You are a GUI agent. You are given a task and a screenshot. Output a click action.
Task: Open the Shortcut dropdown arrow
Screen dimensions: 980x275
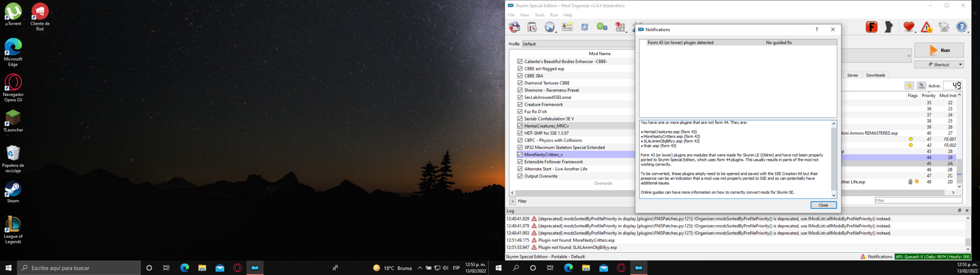960,65
